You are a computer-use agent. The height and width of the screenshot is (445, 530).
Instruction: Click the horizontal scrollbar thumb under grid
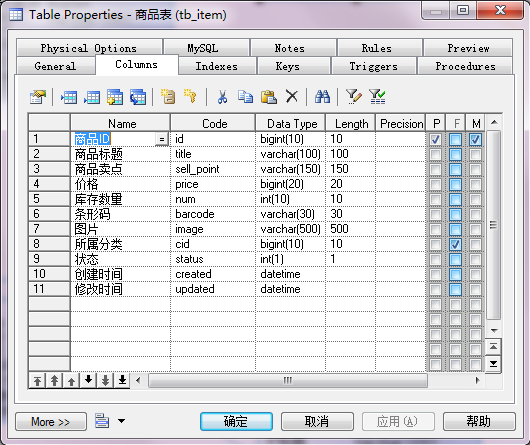pyautogui.click(x=288, y=381)
